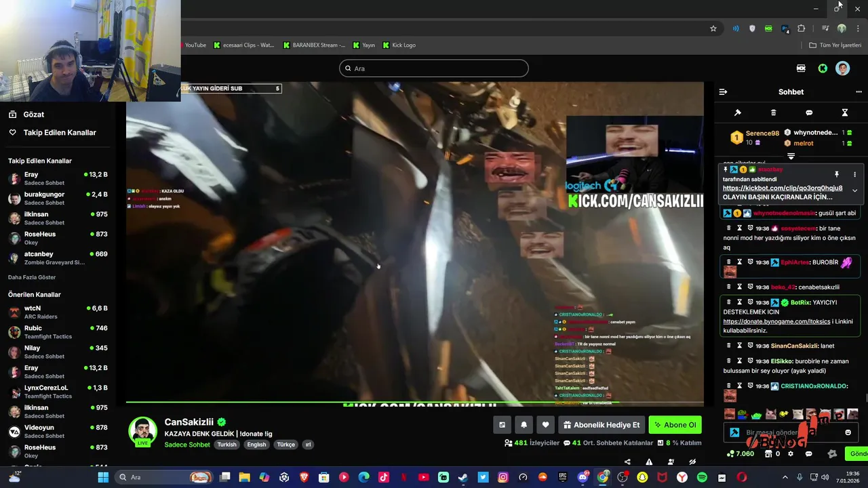Click the 7.060 channel points balance
868x488 pixels.
[740, 453]
